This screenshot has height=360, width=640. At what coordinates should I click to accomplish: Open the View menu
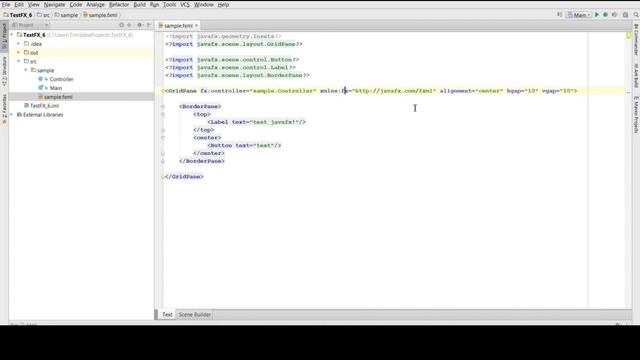[x=34, y=4]
